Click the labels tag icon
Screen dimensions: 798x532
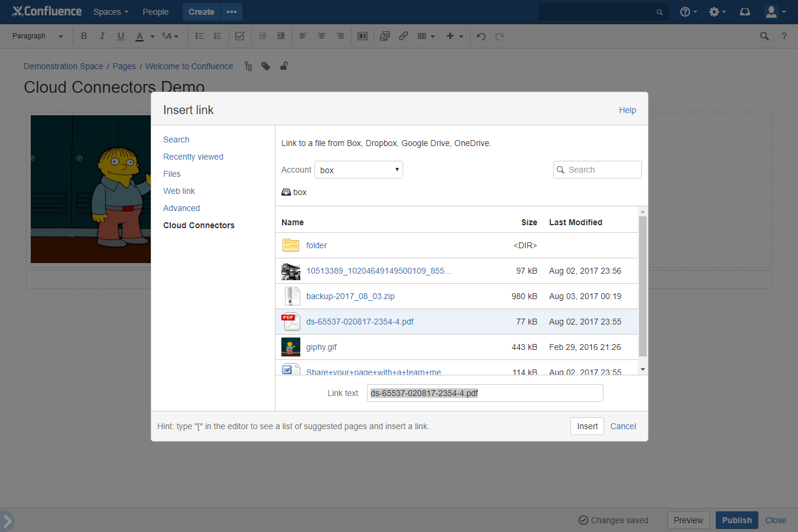point(266,66)
